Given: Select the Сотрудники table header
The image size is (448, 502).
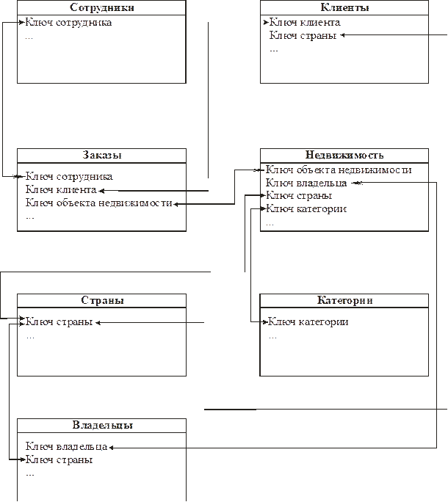Looking at the screenshot, I should click(101, 7).
